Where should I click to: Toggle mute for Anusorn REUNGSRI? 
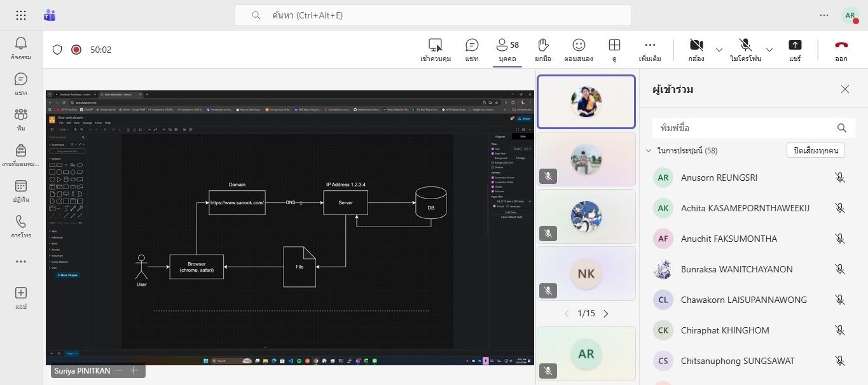pyautogui.click(x=839, y=178)
